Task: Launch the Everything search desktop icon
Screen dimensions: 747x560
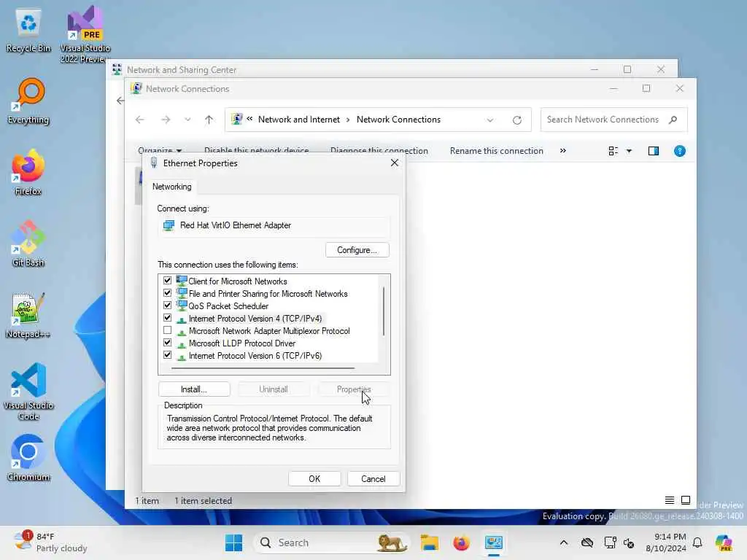Action: (28, 102)
